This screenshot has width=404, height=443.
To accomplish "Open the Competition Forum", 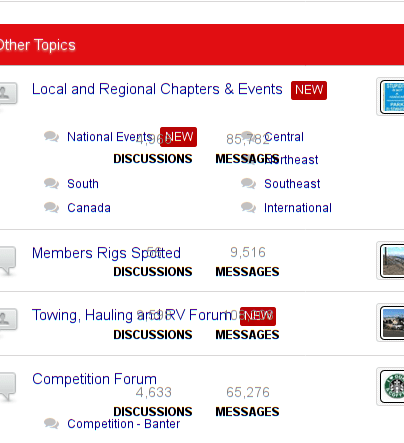I will pyautogui.click(x=94, y=379).
